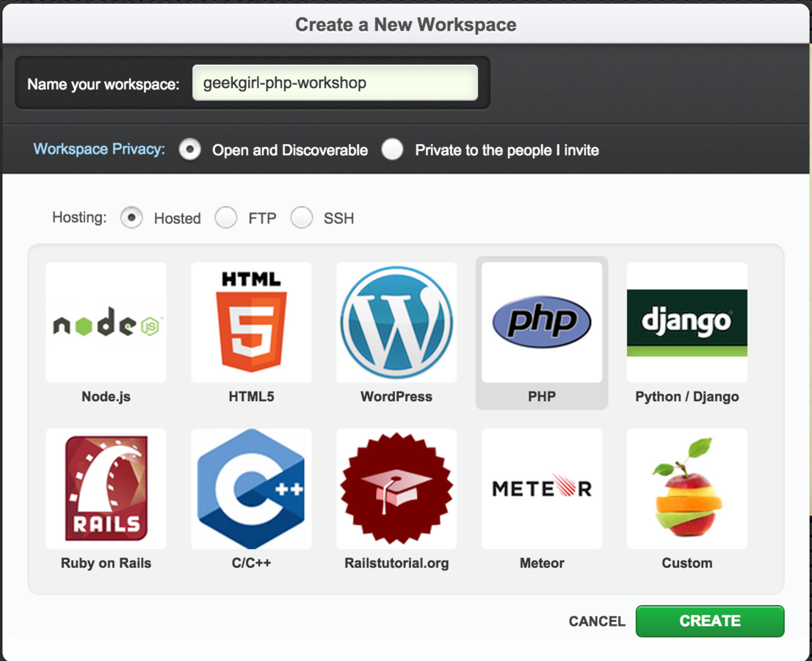Choose the HTML5 template icon
The image size is (812, 661).
pyautogui.click(x=251, y=322)
